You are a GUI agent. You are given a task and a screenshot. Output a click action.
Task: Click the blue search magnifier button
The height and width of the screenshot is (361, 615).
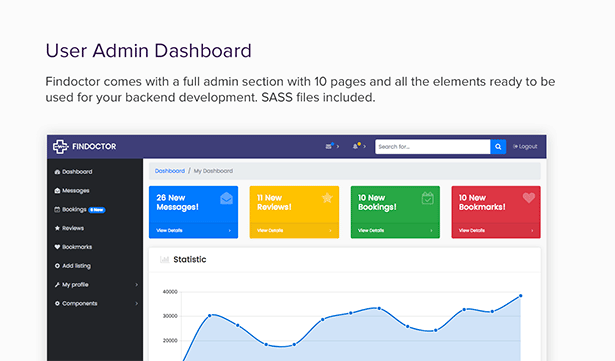498,147
